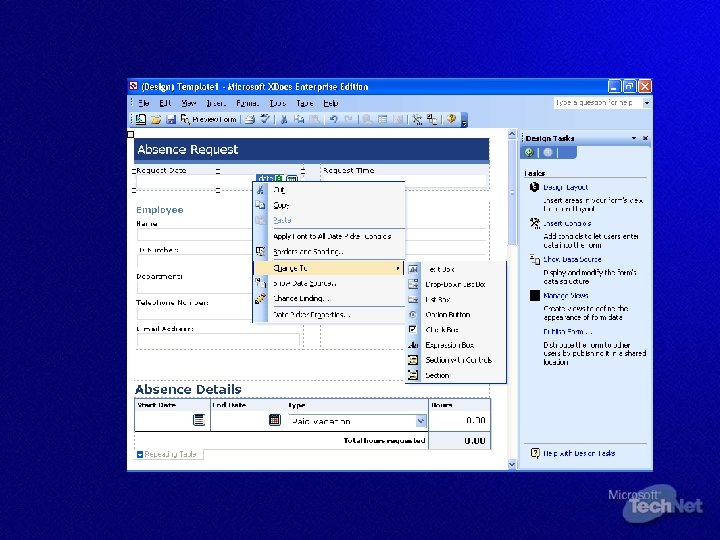Change control to Section
Screen dimensions: 720x540
(456, 375)
